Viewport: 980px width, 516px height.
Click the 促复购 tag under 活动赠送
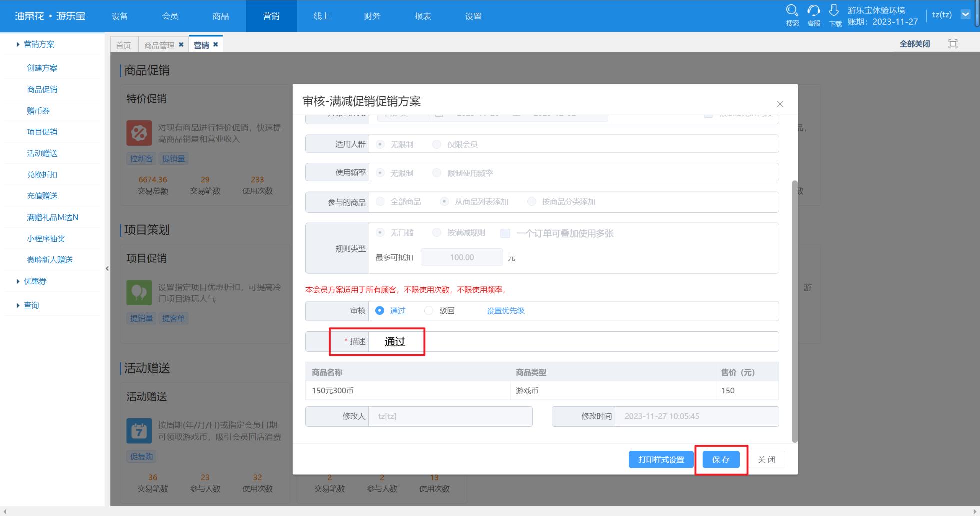tap(141, 456)
